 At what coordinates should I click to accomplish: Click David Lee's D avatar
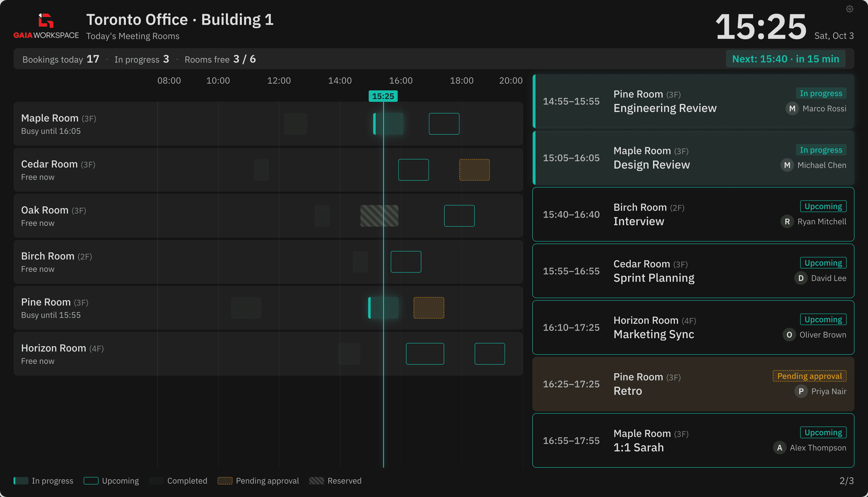[801, 278]
